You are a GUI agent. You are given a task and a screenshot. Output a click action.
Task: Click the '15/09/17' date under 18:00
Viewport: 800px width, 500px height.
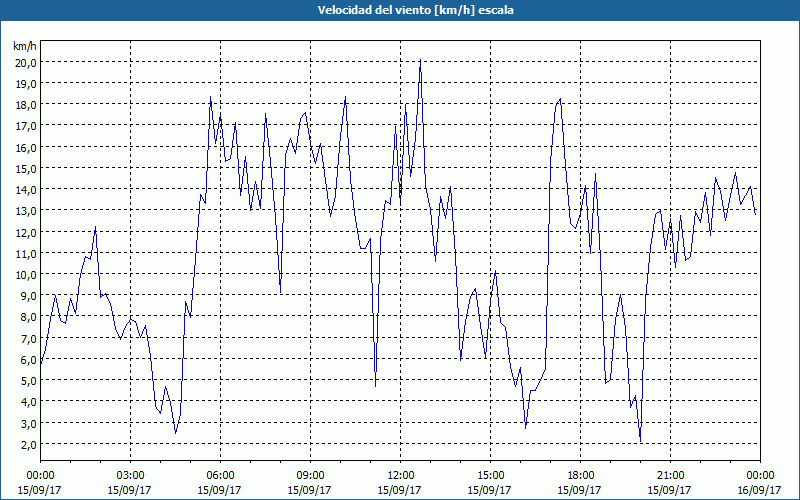[x=580, y=490]
